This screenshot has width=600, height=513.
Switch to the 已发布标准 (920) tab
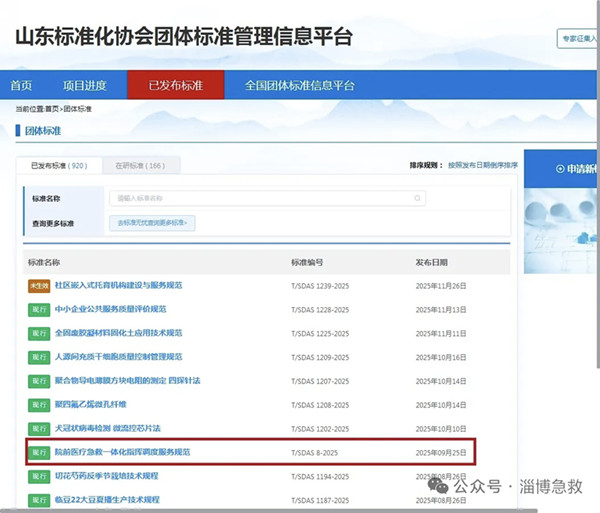pos(59,165)
